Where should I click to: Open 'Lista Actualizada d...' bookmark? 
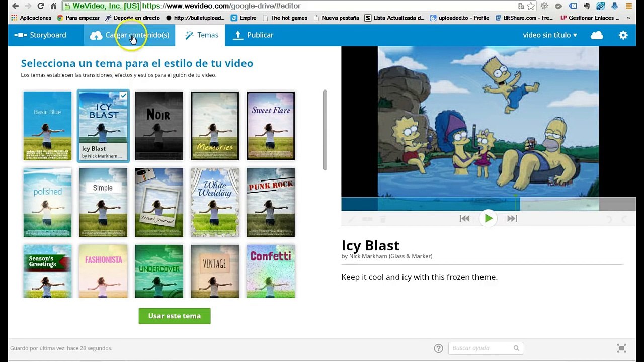click(394, 18)
